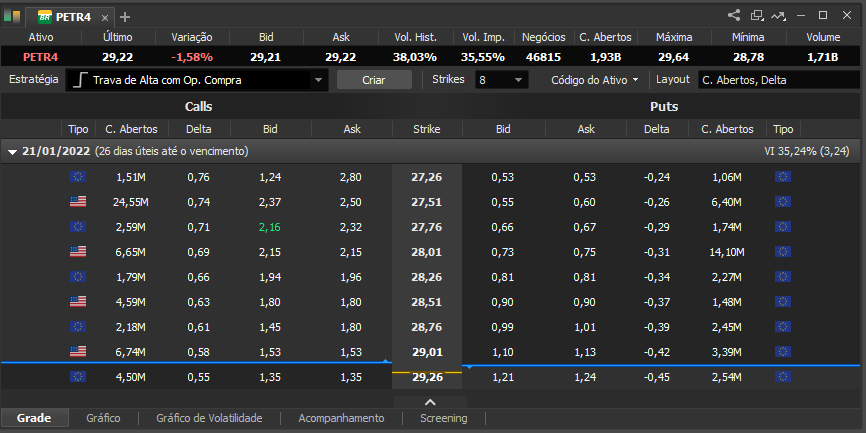Click call bid 1,45 for strike 28,76

point(270,327)
